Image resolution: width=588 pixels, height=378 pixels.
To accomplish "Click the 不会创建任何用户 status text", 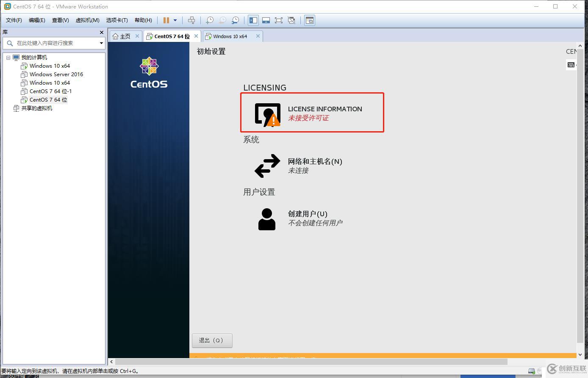I will [315, 223].
